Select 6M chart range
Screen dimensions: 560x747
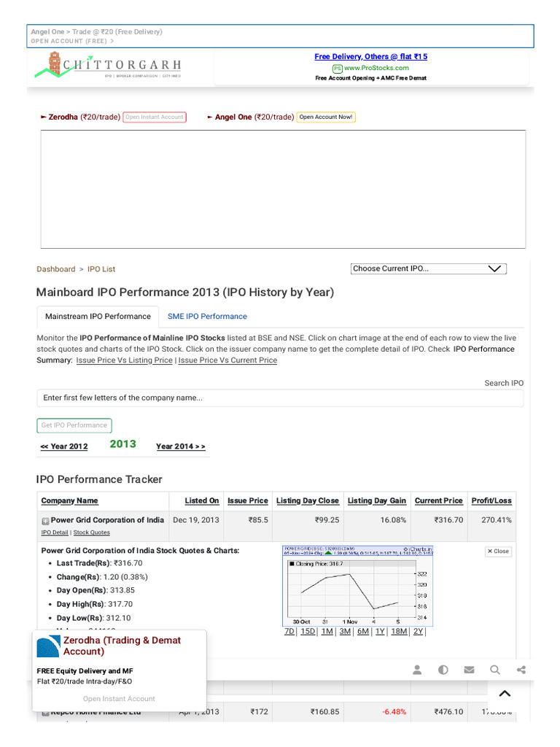(x=363, y=631)
